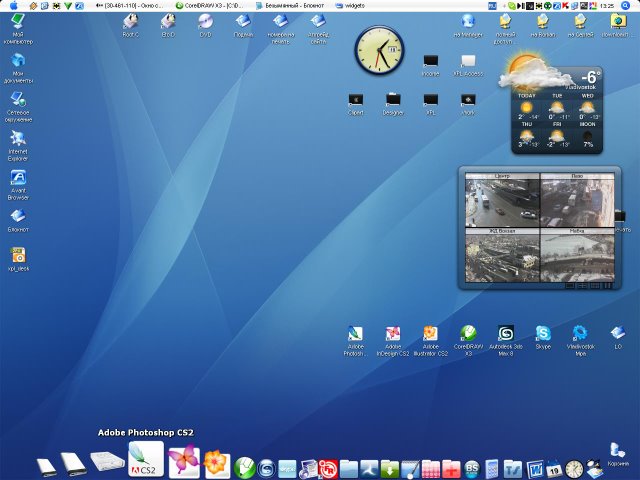The height and width of the screenshot is (480, 640).
Task: Open Мой компьютер desktop icon
Action: click(18, 29)
